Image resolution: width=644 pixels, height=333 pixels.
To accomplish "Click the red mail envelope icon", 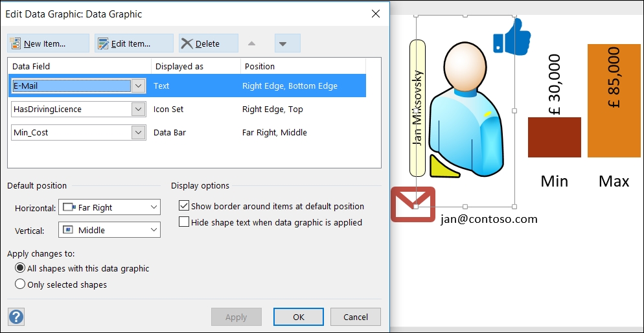I will (413, 204).
